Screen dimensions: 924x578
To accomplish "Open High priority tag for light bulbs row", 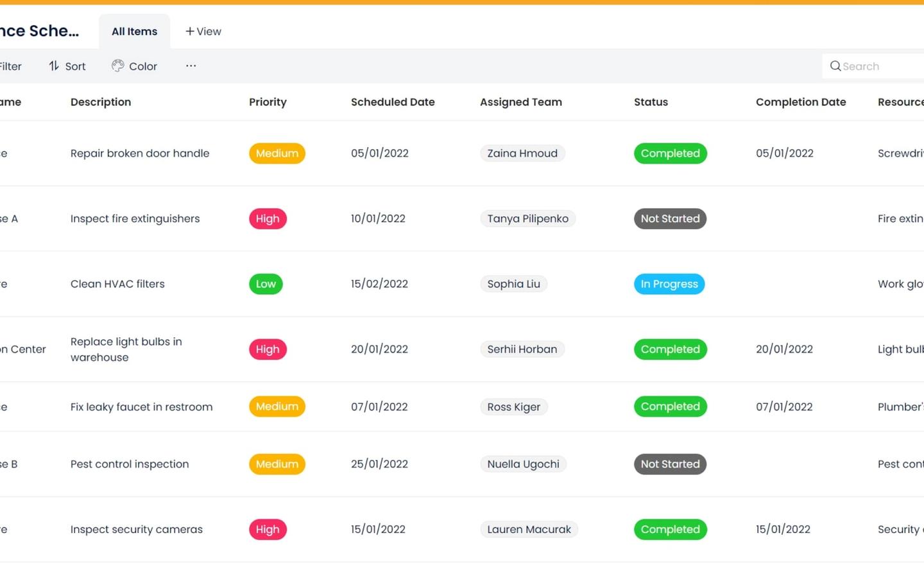I will click(268, 349).
